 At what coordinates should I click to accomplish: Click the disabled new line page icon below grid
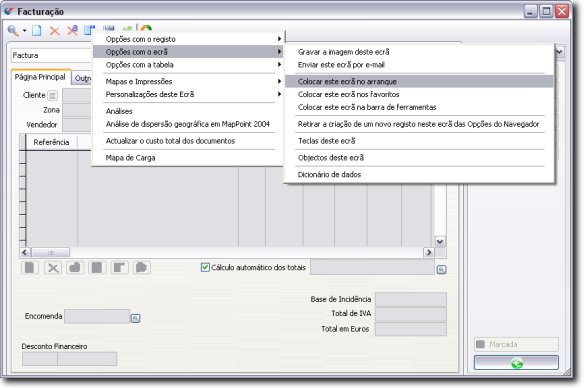[x=30, y=267]
